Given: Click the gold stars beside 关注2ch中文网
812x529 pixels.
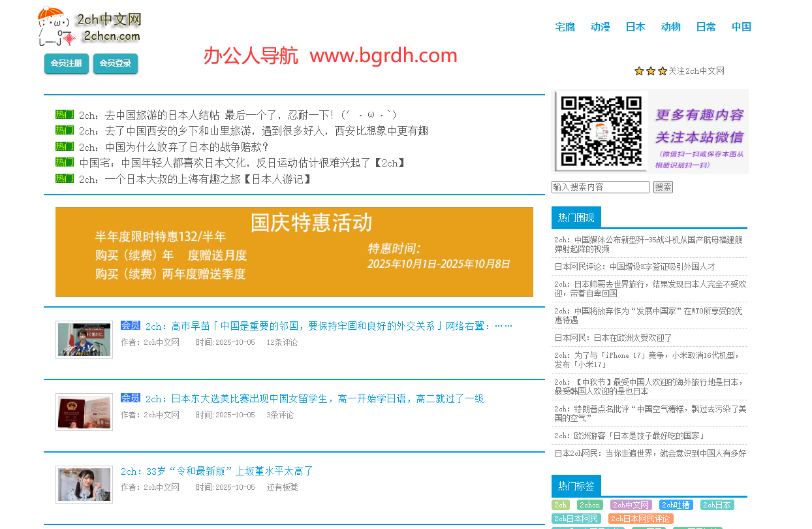Looking at the screenshot, I should (x=650, y=71).
